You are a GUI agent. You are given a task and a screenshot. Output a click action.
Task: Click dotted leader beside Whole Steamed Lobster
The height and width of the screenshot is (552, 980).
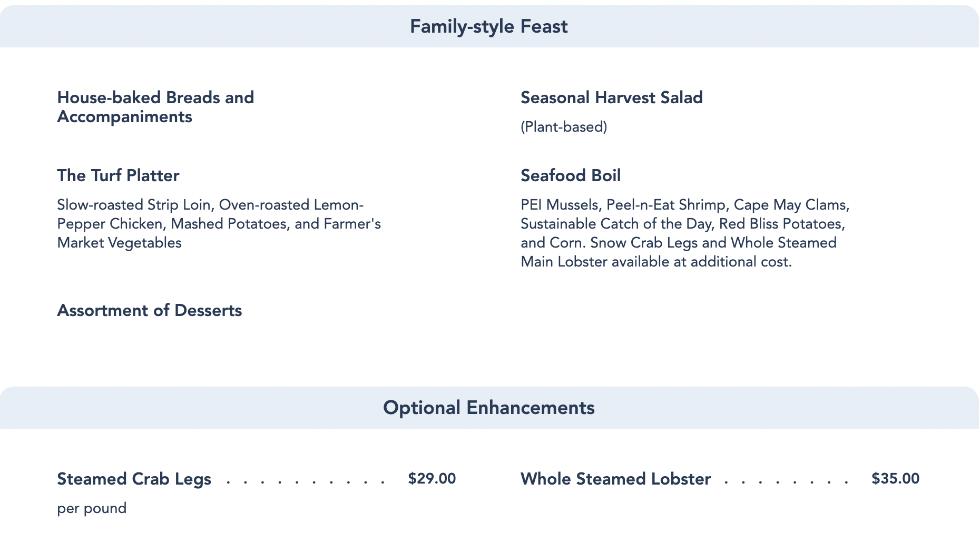tap(786, 480)
